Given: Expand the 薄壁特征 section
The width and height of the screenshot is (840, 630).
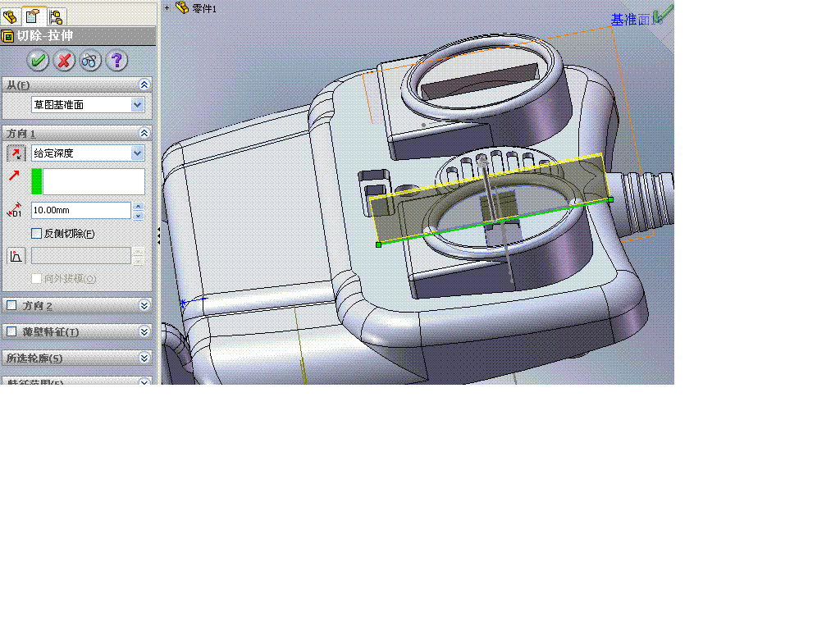Looking at the screenshot, I should click(144, 331).
